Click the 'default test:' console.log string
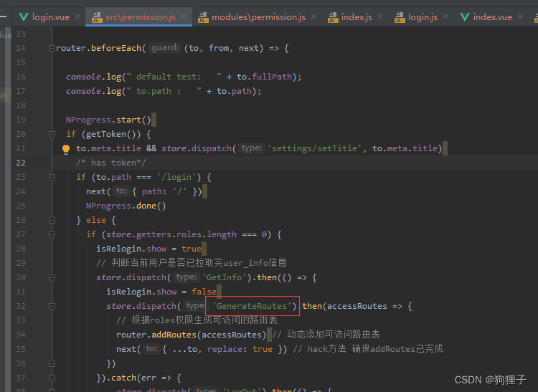The height and width of the screenshot is (392, 538). [174, 77]
